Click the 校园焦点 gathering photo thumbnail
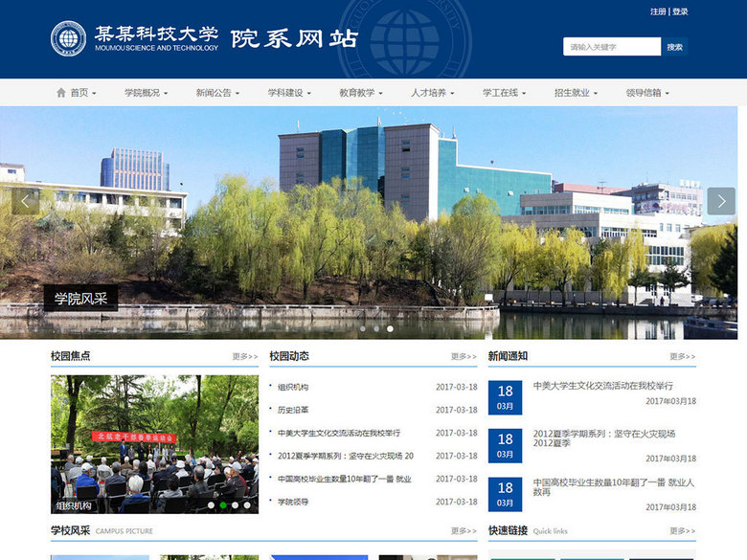Image resolution: width=747 pixels, height=560 pixels. [155, 444]
